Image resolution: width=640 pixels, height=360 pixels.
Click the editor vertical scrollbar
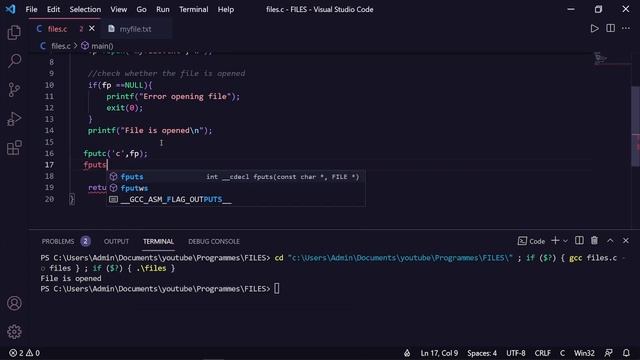[636, 126]
